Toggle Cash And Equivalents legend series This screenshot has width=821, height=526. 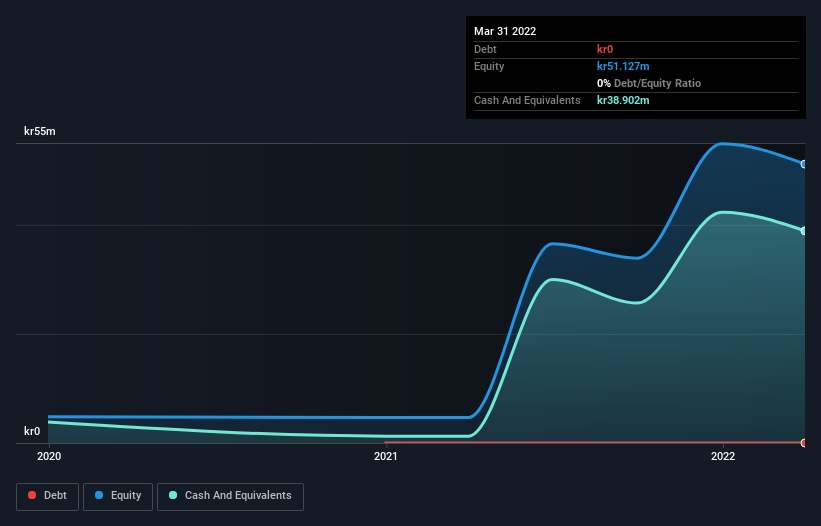click(230, 496)
